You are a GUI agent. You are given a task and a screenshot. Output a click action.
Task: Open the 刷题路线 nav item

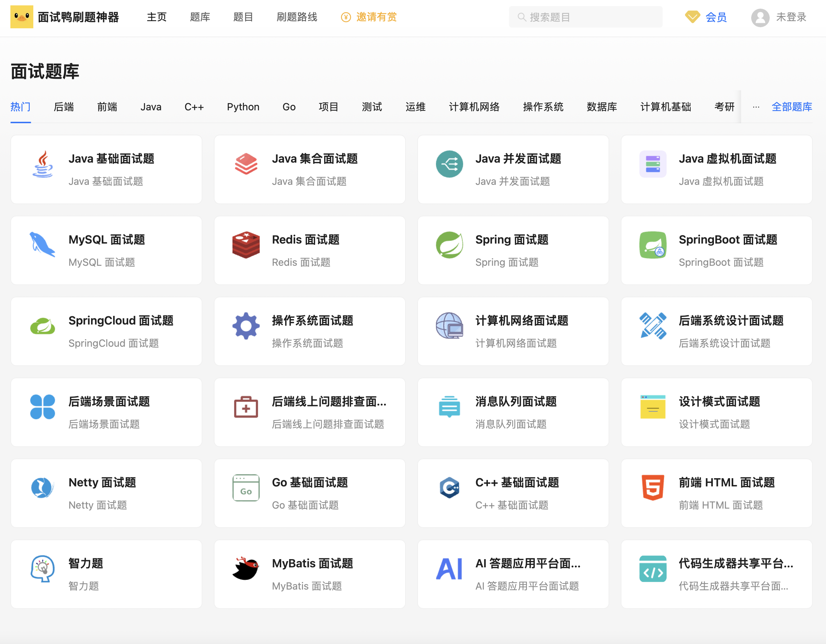tap(297, 17)
